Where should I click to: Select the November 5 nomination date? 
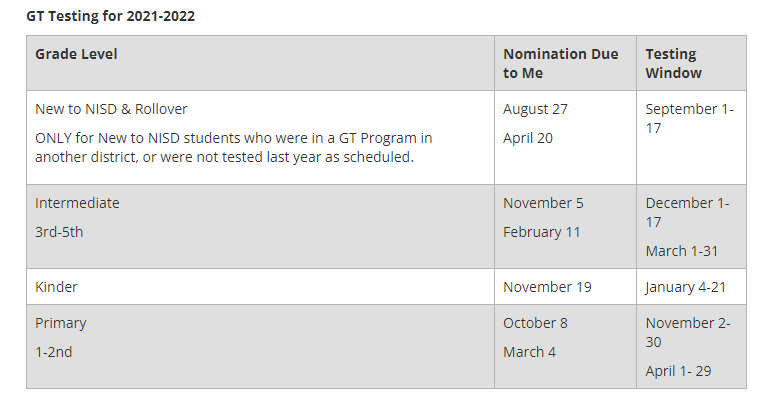[x=543, y=203]
